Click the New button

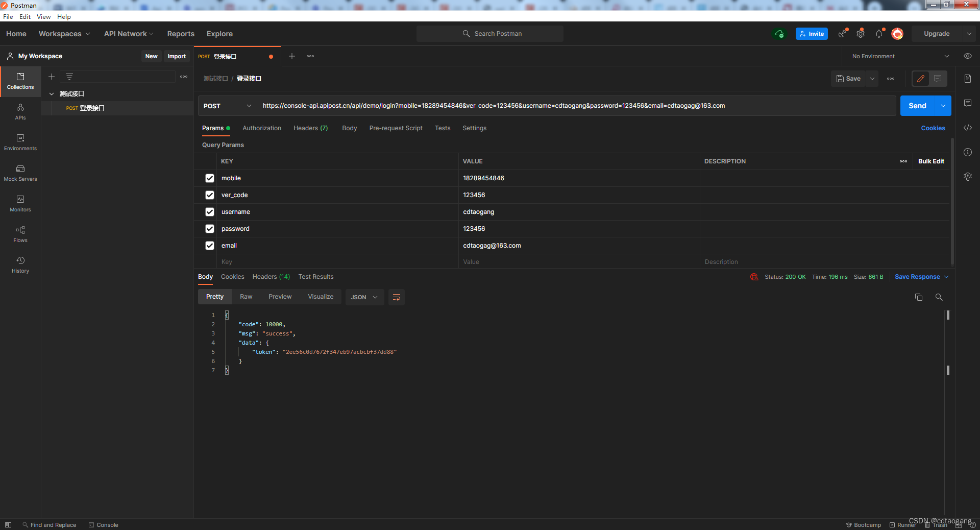(152, 56)
